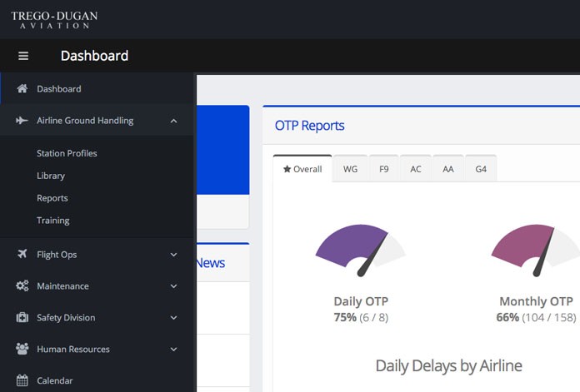Go to Reports in sidebar
Image resolution: width=580 pixels, height=392 pixels.
point(52,198)
